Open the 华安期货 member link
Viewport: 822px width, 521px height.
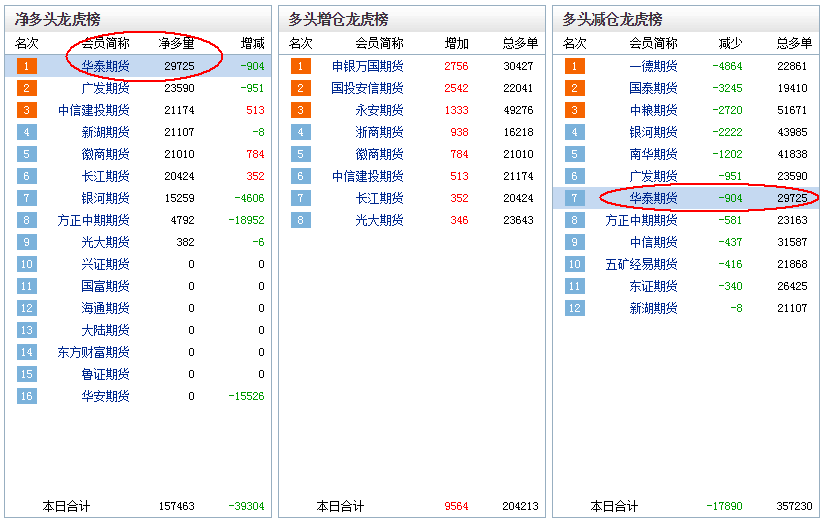(x=105, y=396)
